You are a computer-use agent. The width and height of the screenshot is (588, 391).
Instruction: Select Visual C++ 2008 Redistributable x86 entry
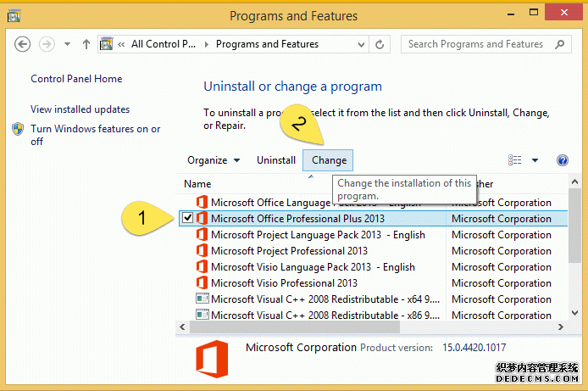(325, 316)
